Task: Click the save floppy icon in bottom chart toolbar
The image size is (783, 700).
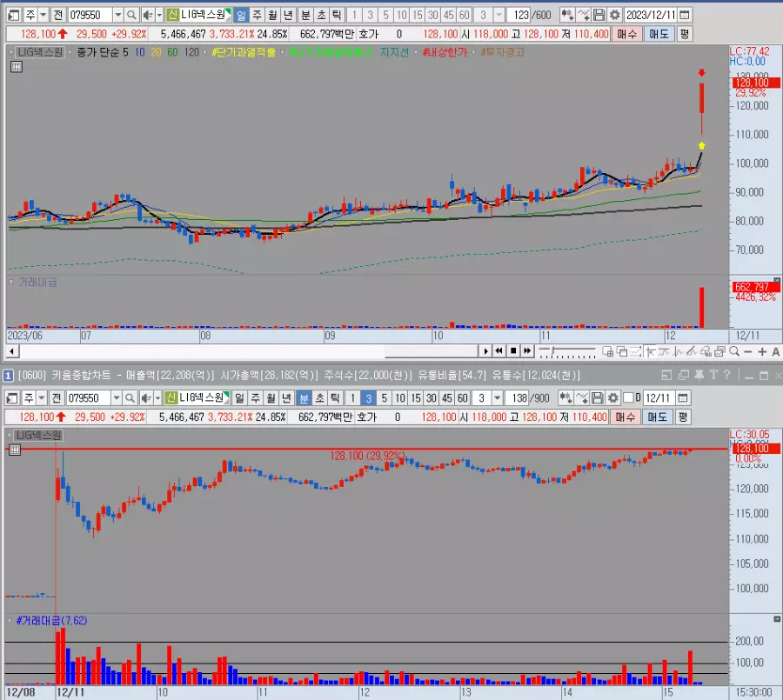Action: click(597, 398)
